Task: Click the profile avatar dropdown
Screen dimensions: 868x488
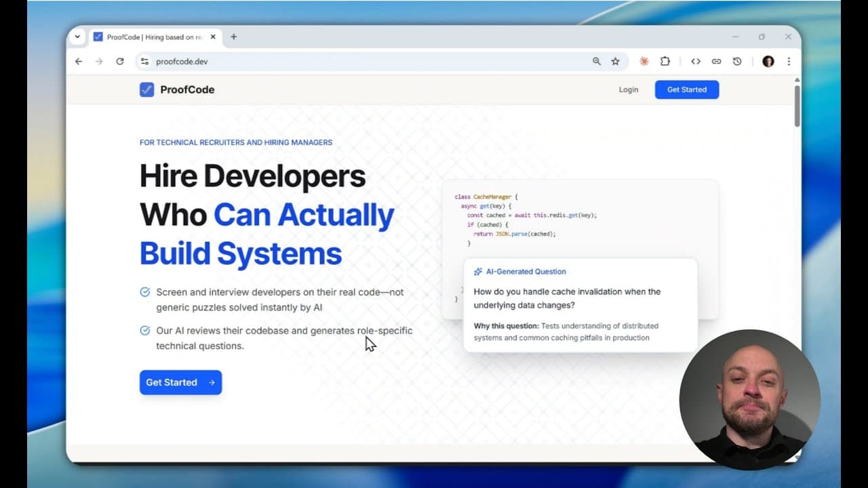Action: pyautogui.click(x=768, y=61)
